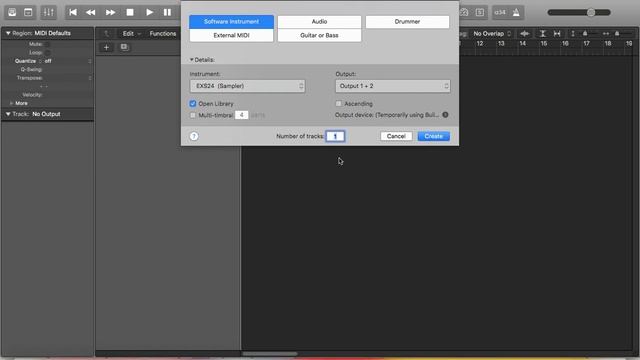Toggle the Mute checkbox in Region inspector
This screenshot has height=360, width=640.
(47, 44)
